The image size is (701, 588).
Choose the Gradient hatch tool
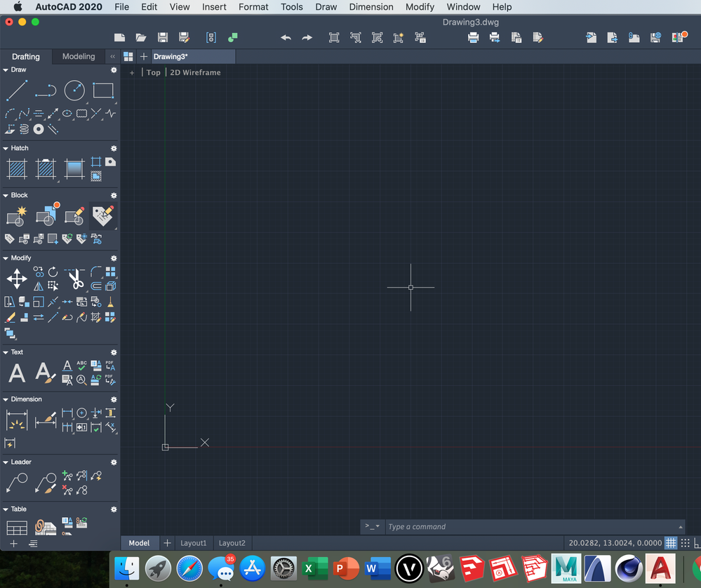pyautogui.click(x=74, y=169)
